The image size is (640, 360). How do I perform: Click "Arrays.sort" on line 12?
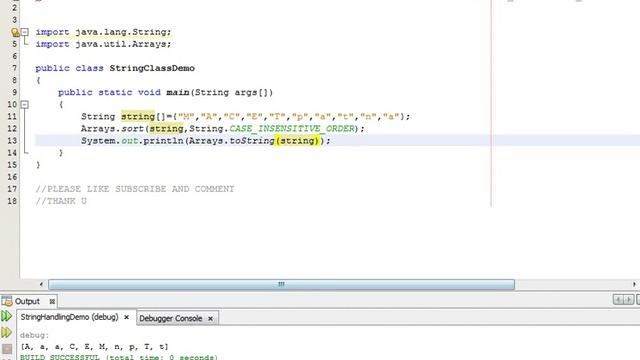coord(112,129)
